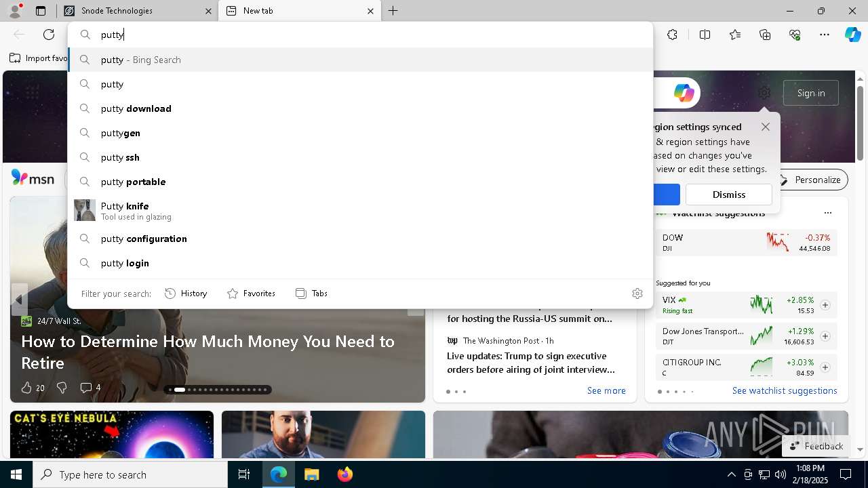The image size is (868, 488).
Task: Open the retirement money article headline
Action: (x=208, y=352)
